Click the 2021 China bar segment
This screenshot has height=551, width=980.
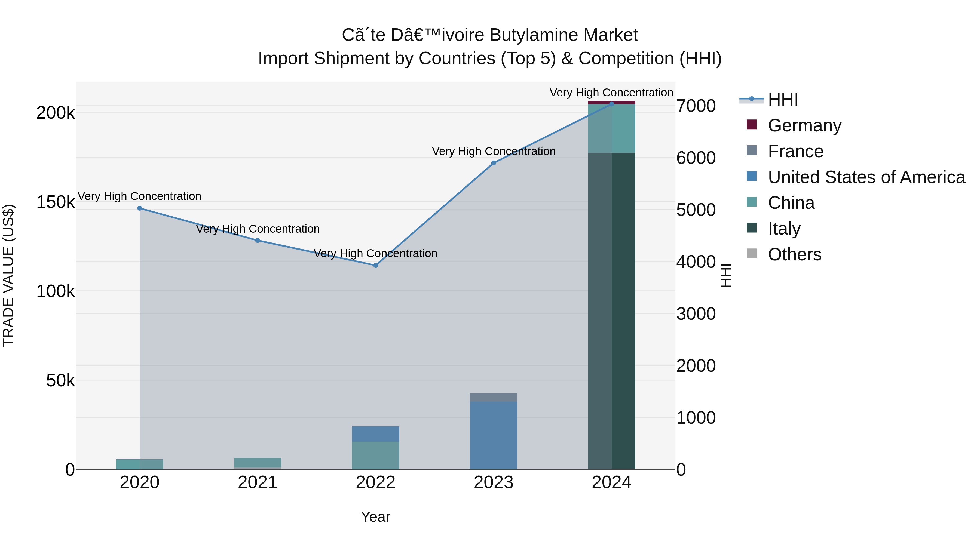[x=258, y=463]
